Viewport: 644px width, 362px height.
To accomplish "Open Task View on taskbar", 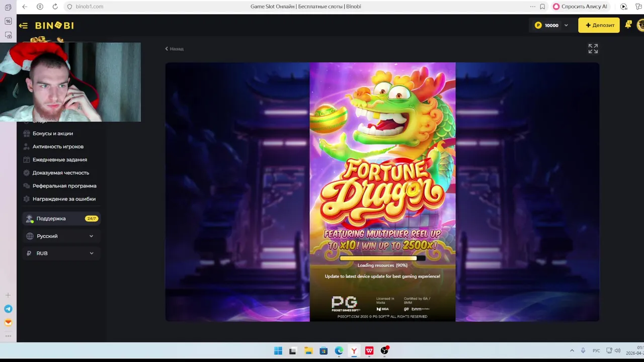I will (293, 351).
